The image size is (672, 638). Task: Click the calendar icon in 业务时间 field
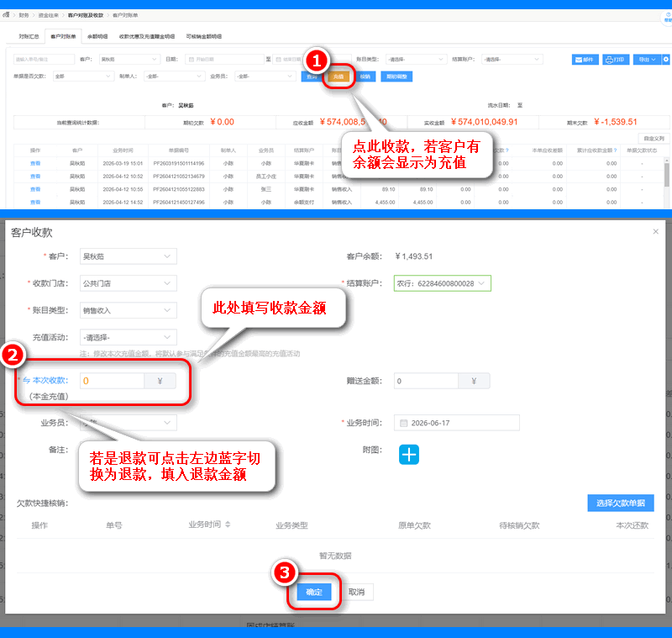(403, 423)
